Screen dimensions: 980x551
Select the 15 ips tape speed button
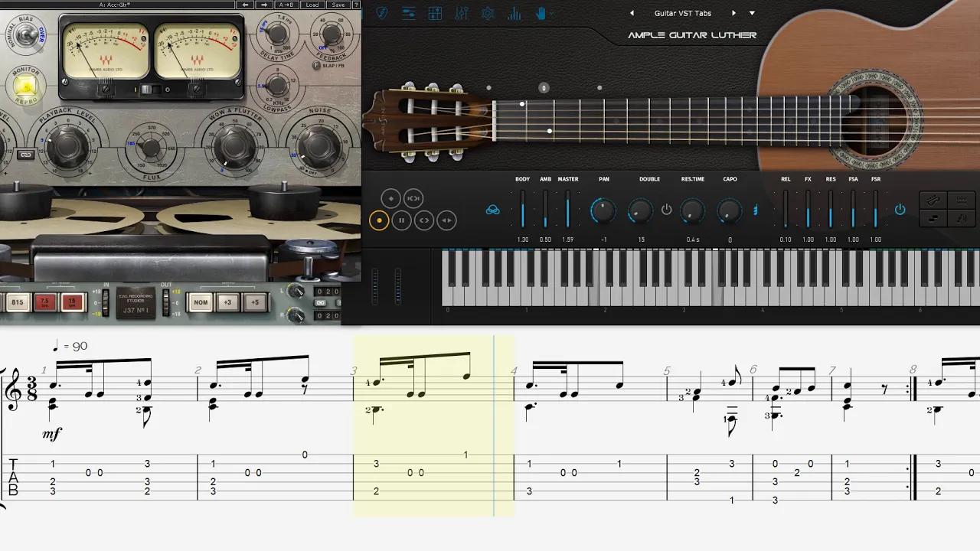[x=72, y=302]
